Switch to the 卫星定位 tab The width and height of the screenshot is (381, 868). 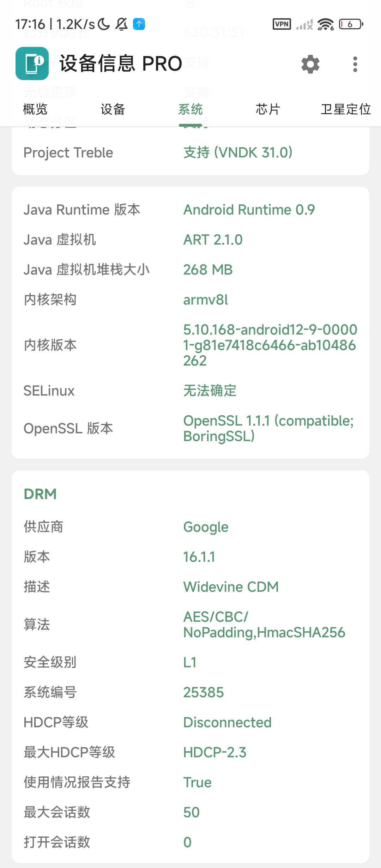(x=346, y=109)
